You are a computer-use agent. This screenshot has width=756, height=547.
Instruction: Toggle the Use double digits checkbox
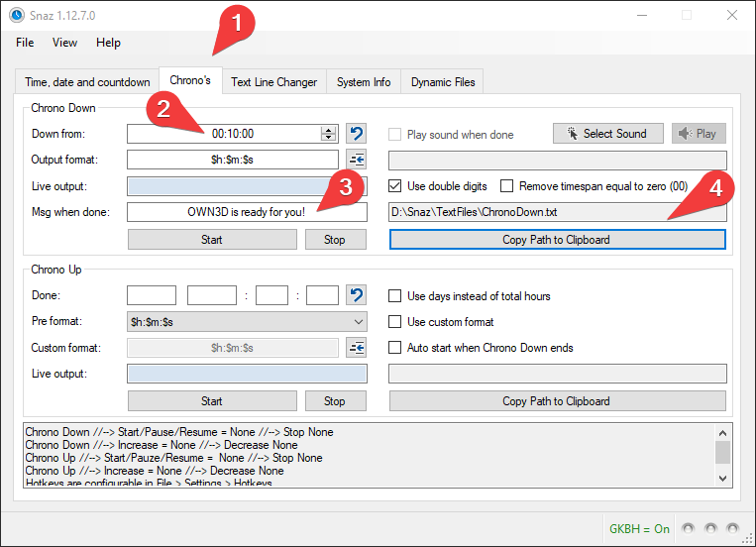click(395, 186)
